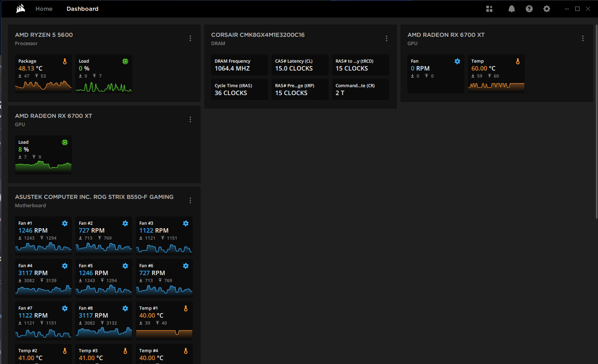Click the gear icon on Fan #2 tile
Image resolution: width=598 pixels, height=364 pixels.
[125, 223]
